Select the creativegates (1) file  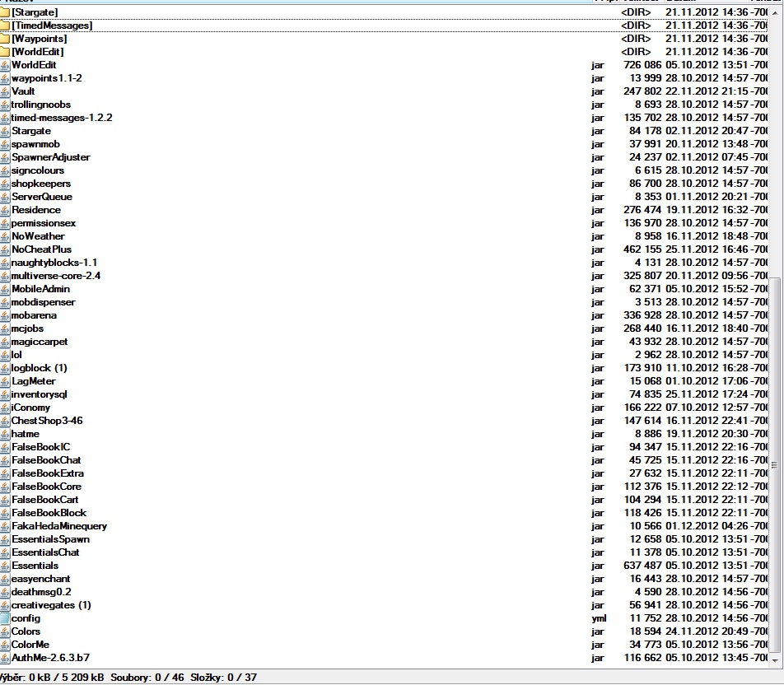point(51,605)
